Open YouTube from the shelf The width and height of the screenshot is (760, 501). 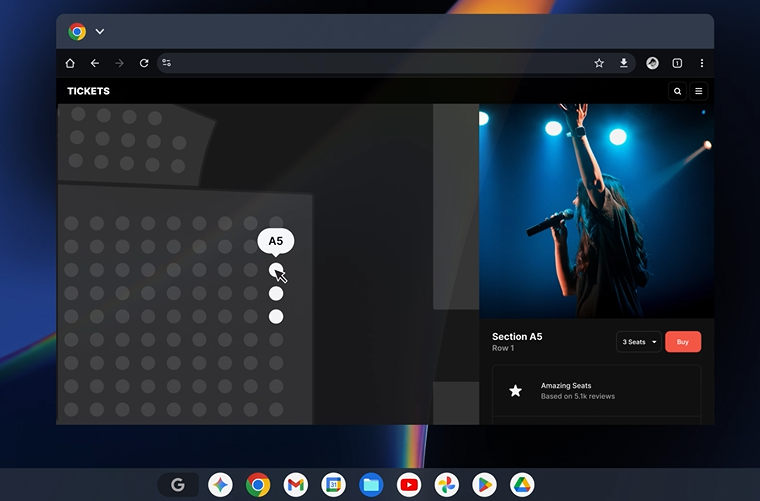[x=409, y=485]
